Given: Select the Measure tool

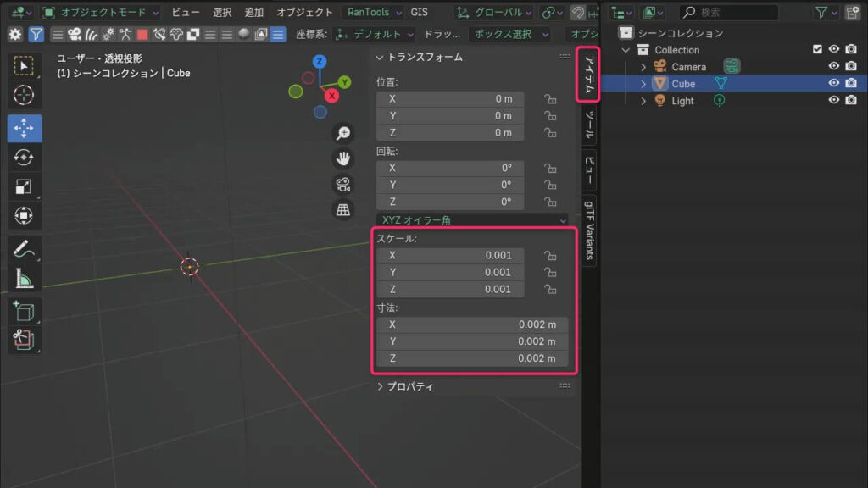Looking at the screenshot, I should [x=24, y=278].
